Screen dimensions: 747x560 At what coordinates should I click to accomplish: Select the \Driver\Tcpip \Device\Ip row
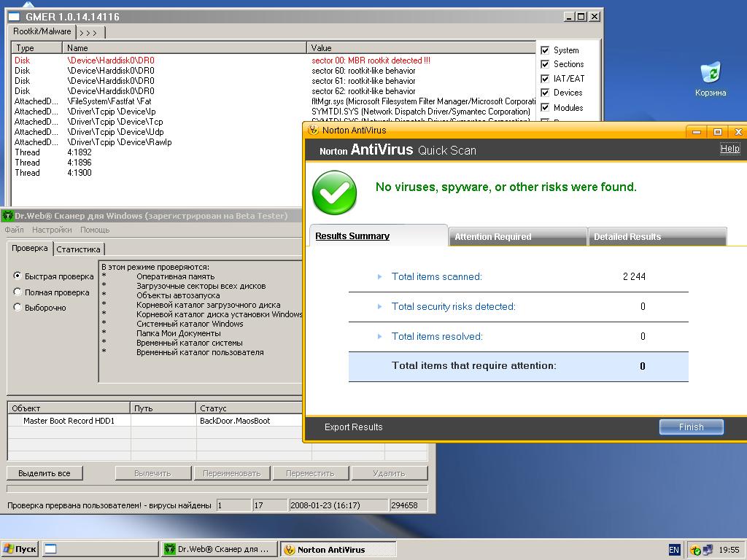click(x=274, y=112)
